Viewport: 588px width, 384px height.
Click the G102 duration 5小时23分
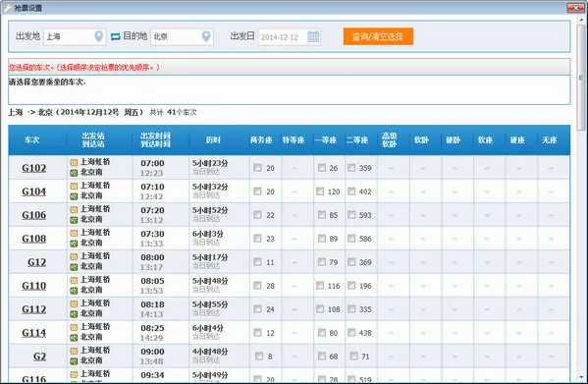click(210, 163)
